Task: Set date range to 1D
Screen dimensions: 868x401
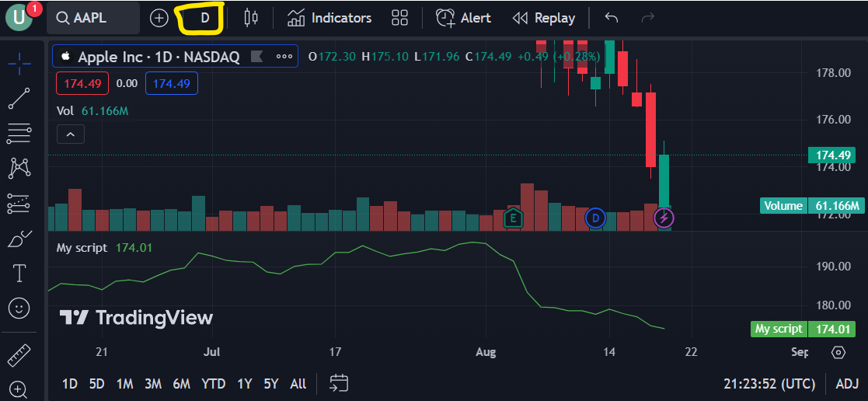Action: coord(70,383)
